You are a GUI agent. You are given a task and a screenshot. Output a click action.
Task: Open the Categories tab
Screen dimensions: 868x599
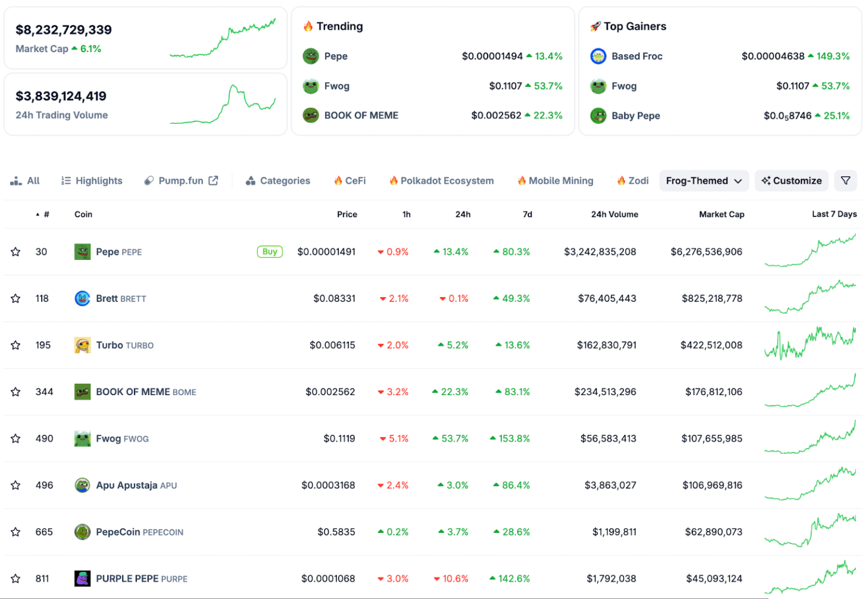click(278, 181)
